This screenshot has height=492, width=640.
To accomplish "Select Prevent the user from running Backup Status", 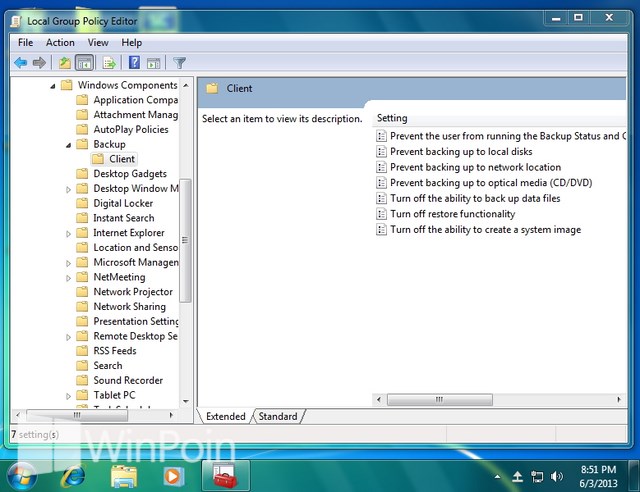I will (508, 136).
